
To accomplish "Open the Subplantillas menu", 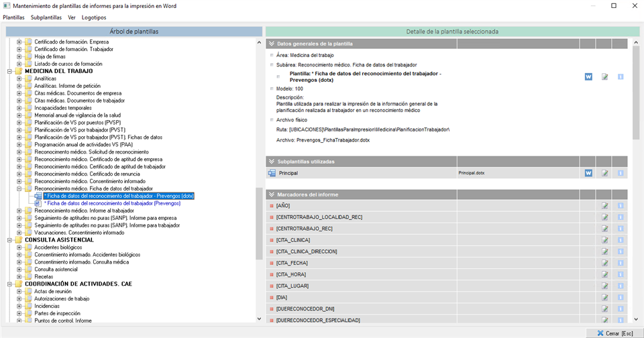I will 46,17.
